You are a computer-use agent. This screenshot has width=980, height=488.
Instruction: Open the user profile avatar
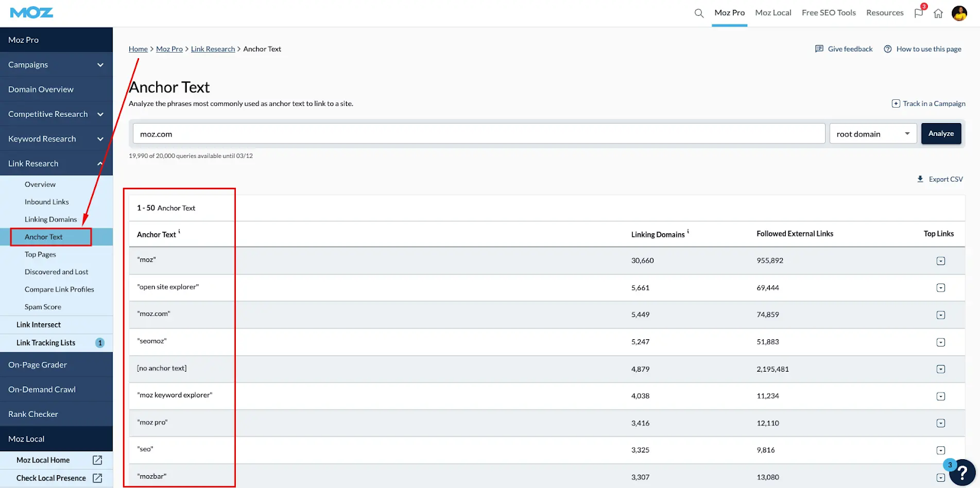point(959,13)
